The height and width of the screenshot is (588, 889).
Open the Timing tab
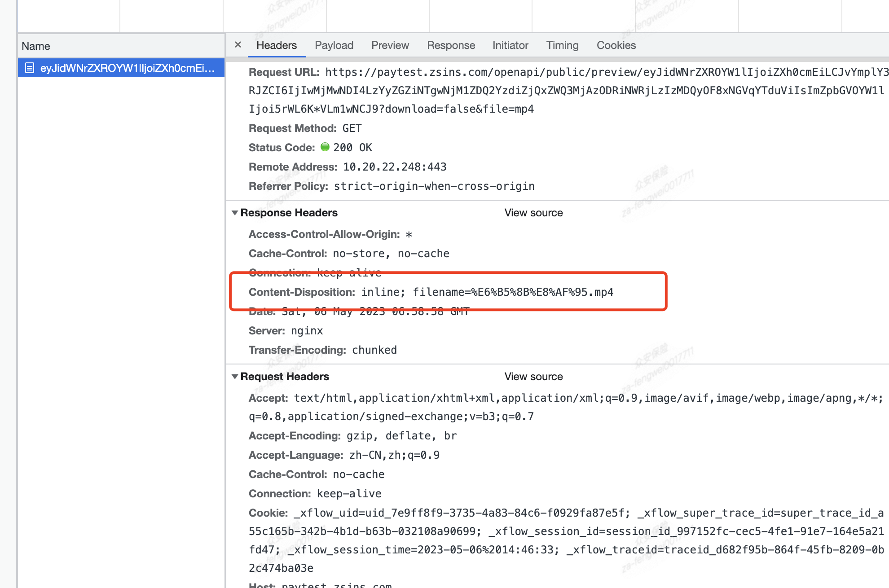tap(562, 45)
